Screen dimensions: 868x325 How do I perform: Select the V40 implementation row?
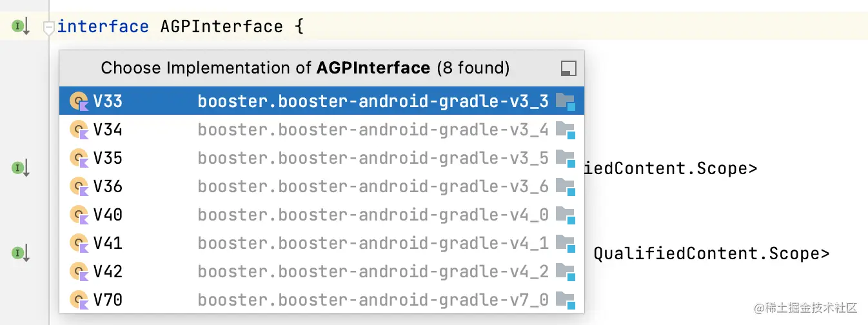pyautogui.click(x=322, y=215)
